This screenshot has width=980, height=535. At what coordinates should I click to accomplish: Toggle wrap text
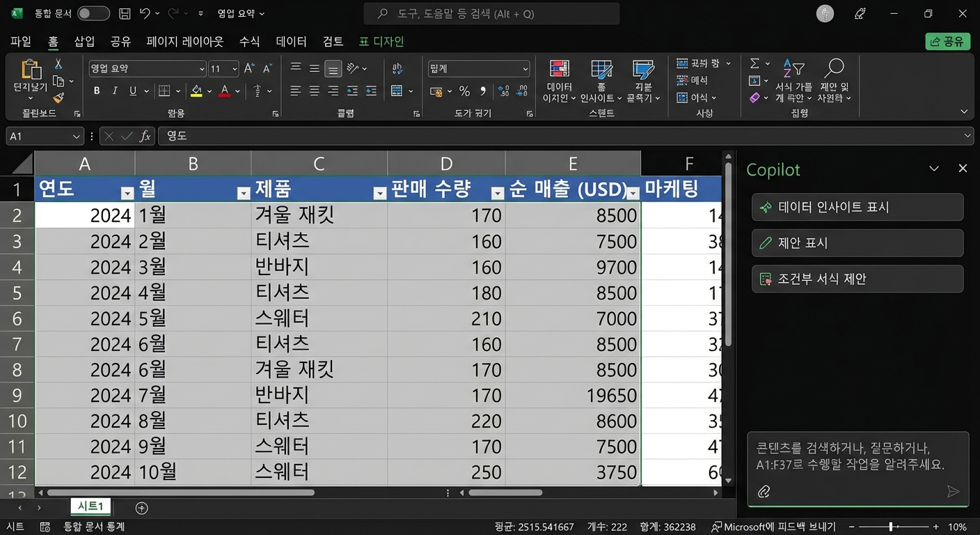coord(397,68)
